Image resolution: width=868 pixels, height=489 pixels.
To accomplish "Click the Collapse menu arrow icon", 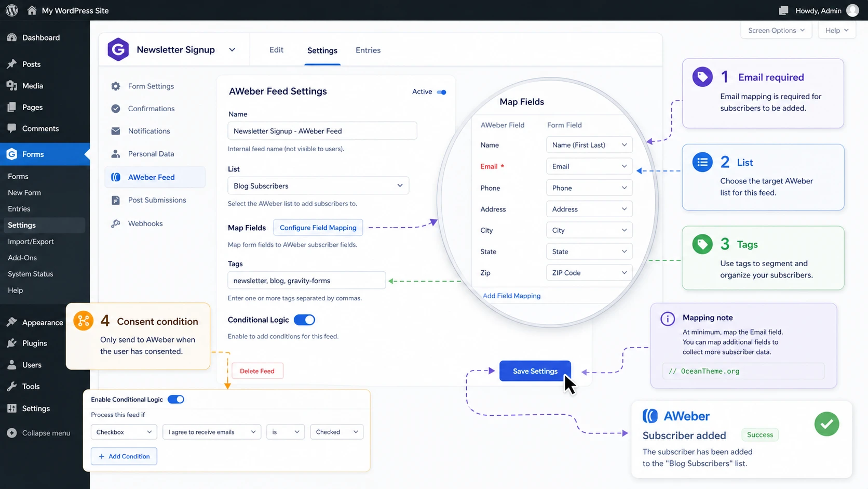I will 12,433.
